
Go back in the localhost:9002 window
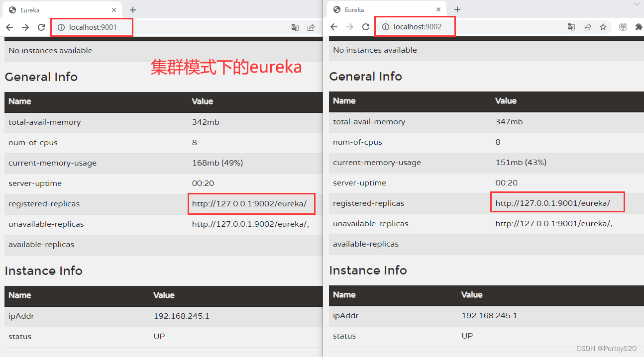[334, 27]
